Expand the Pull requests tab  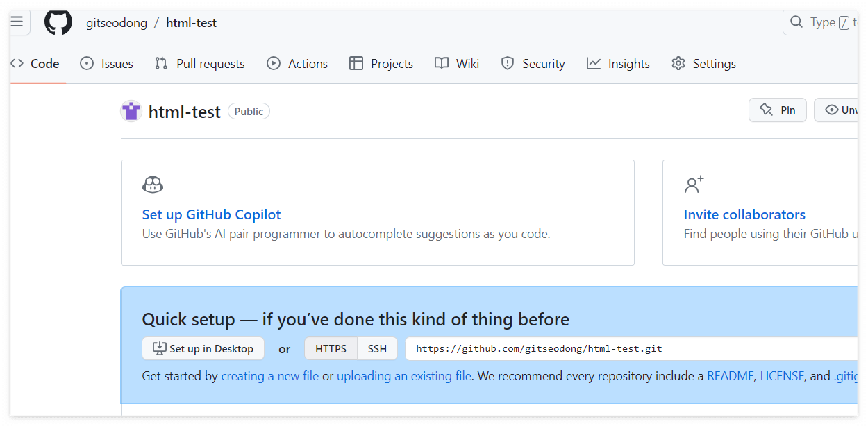199,63
